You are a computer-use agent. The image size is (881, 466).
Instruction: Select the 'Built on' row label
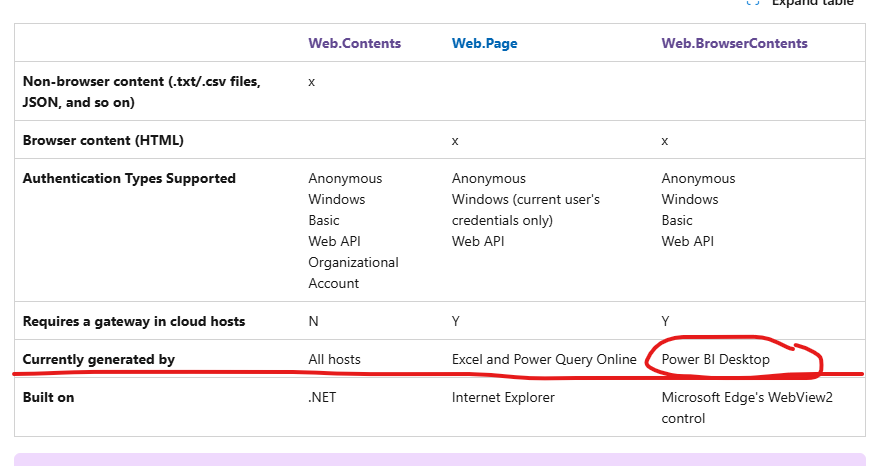coord(48,397)
